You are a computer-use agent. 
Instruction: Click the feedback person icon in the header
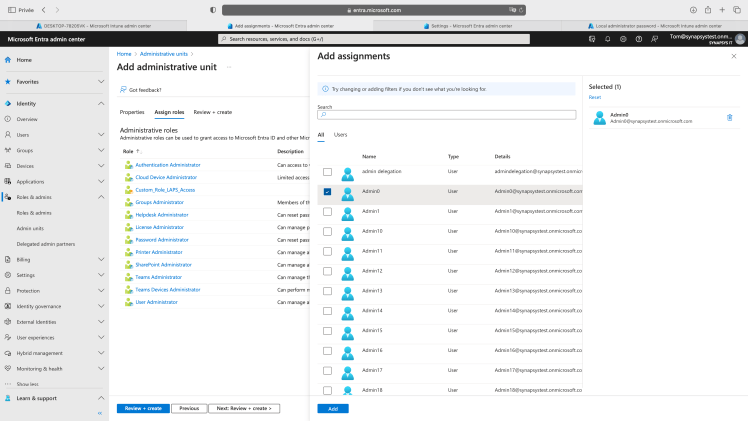[x=655, y=39]
